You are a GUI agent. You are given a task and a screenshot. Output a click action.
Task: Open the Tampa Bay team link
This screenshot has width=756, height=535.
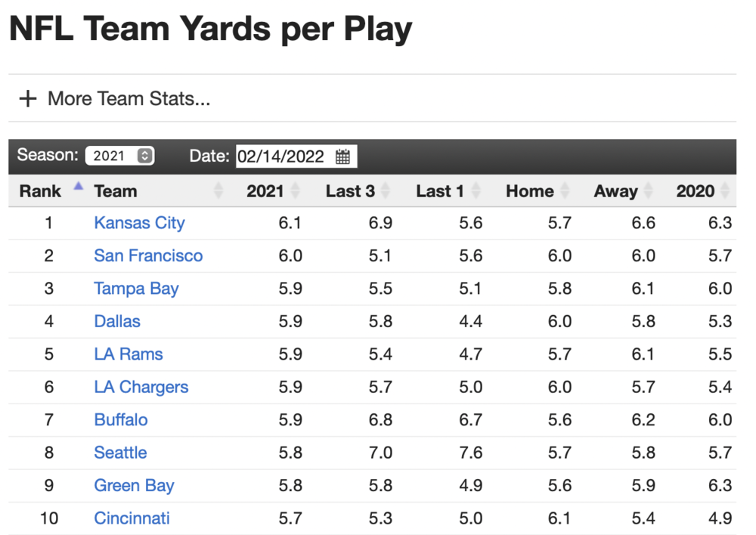tap(136, 289)
